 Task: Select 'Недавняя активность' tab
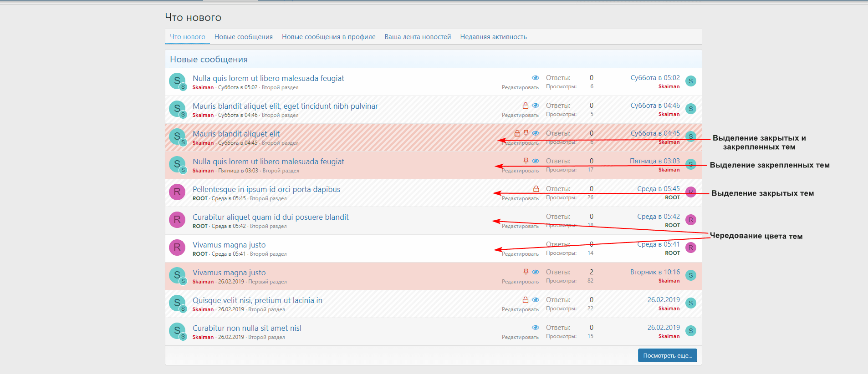[493, 37]
